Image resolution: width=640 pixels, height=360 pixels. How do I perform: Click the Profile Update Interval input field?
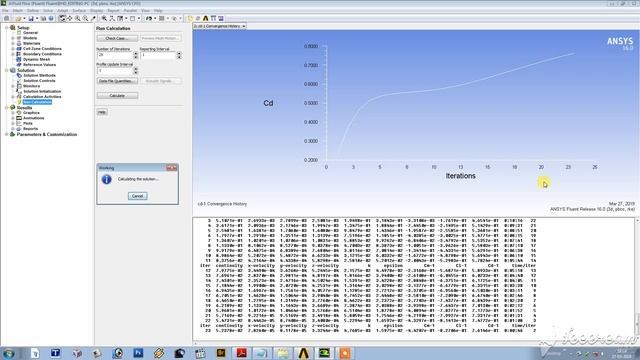(115, 71)
